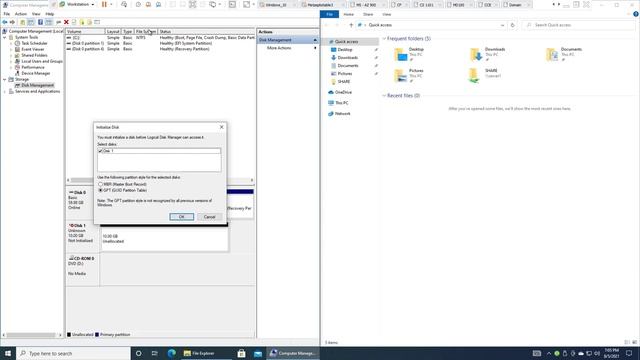This screenshot has height=360, width=640.
Task: Collapse Disk Management section in Actions pane
Action: (x=315, y=40)
